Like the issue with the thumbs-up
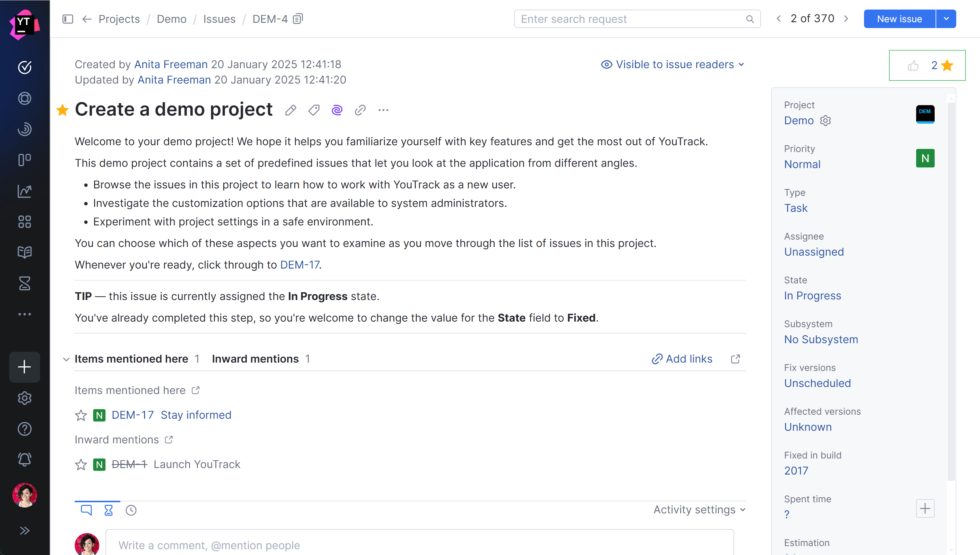This screenshot has height=555, width=980. tap(913, 65)
